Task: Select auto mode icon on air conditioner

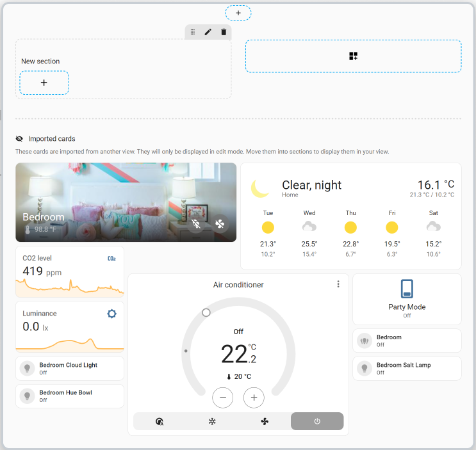Action: pos(160,421)
